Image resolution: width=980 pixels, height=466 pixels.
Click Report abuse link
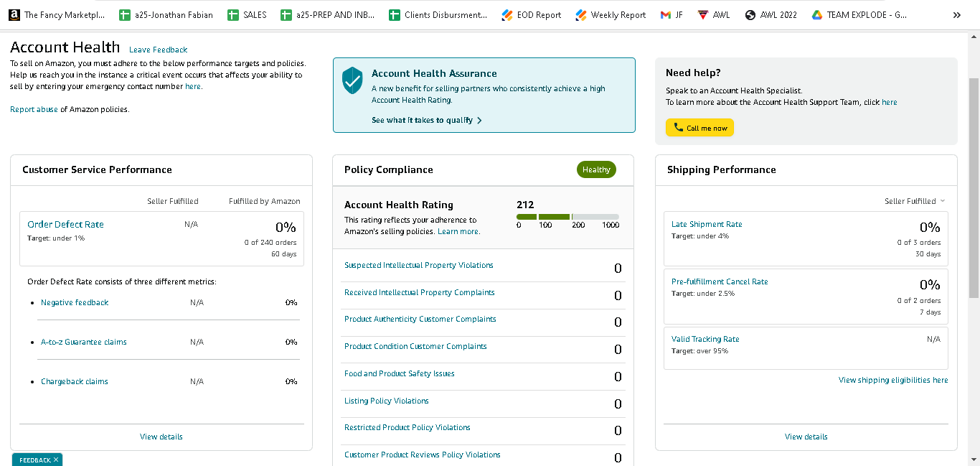[x=34, y=109]
